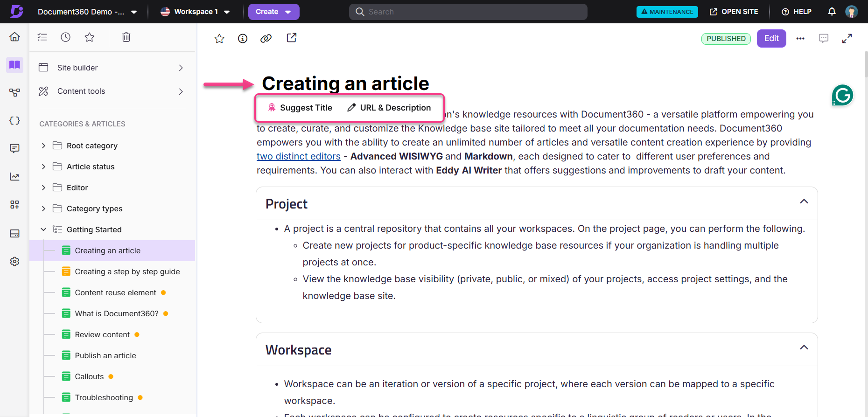This screenshot has height=417, width=868.
Task: Star the Creating an article page
Action: pos(219,38)
